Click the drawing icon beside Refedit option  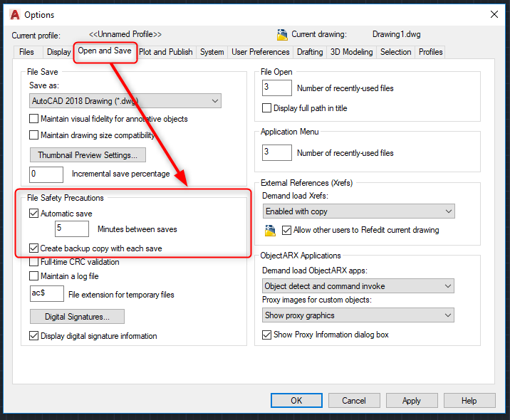pyautogui.click(x=270, y=230)
